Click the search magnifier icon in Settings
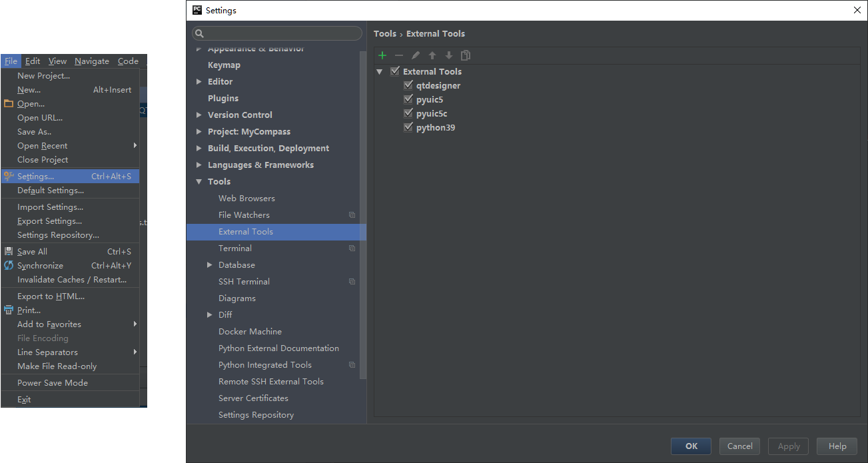 [200, 33]
